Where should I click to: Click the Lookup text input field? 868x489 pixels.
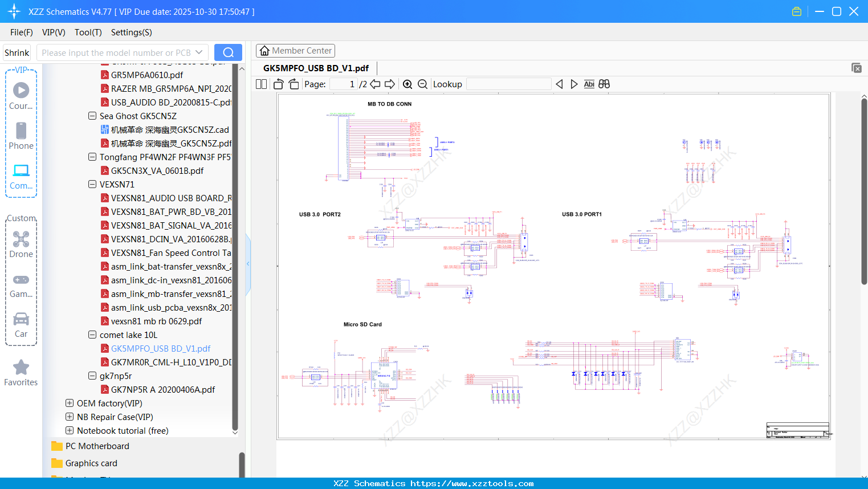[x=508, y=84]
